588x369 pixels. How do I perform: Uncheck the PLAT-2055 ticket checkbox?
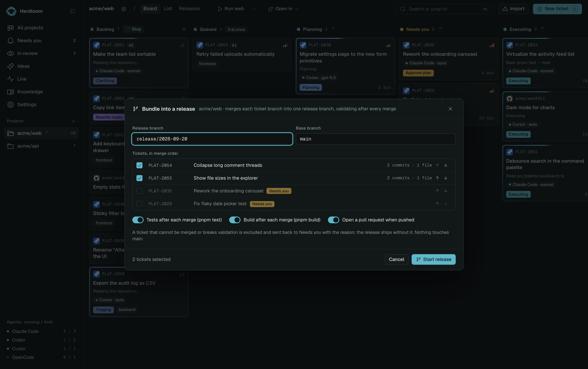tap(139, 178)
